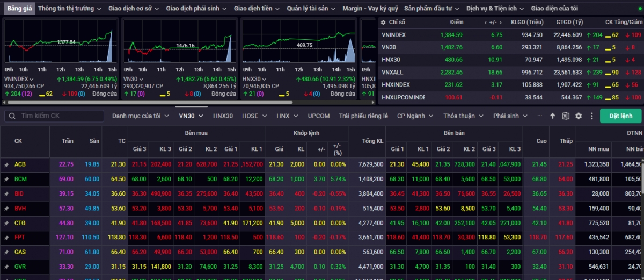Screen dimensions: 644x280
Task: Open Giao diện của tôi menu
Action: tap(554, 9)
